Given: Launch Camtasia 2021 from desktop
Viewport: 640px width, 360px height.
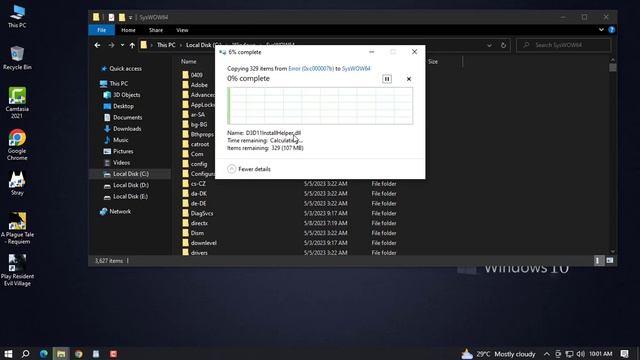Looking at the screenshot, I should point(17,102).
